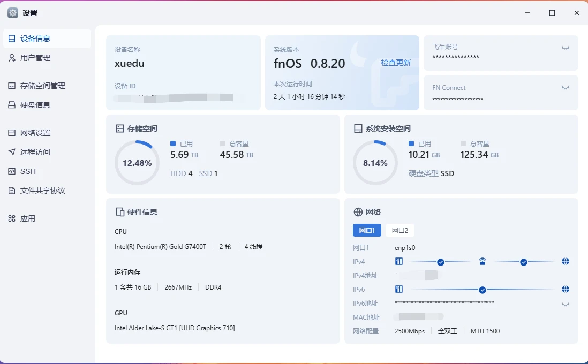588x364 pixels.
Task: Click the Settings gear icon in title bar
Action: point(13,13)
